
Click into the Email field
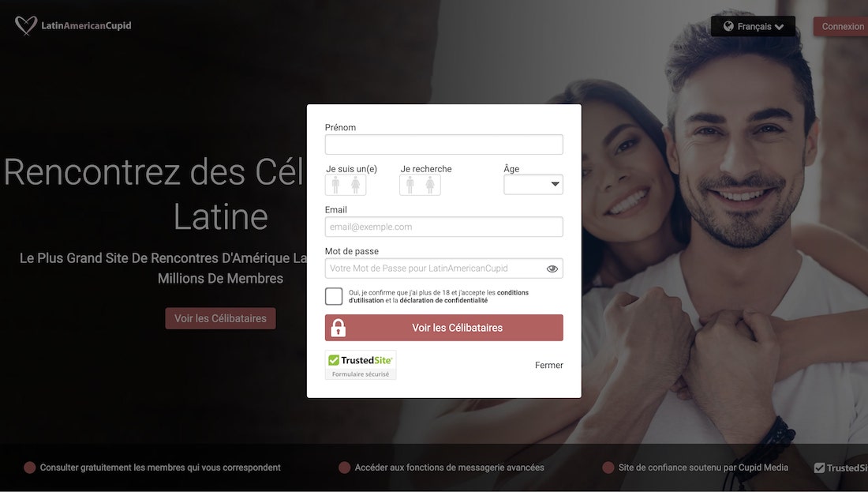(444, 227)
